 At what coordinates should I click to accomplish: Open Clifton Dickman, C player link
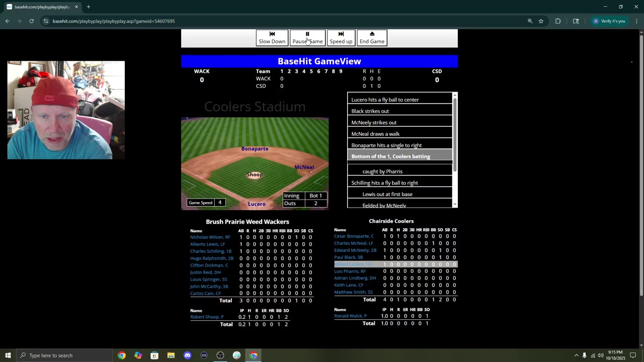[x=209, y=265]
